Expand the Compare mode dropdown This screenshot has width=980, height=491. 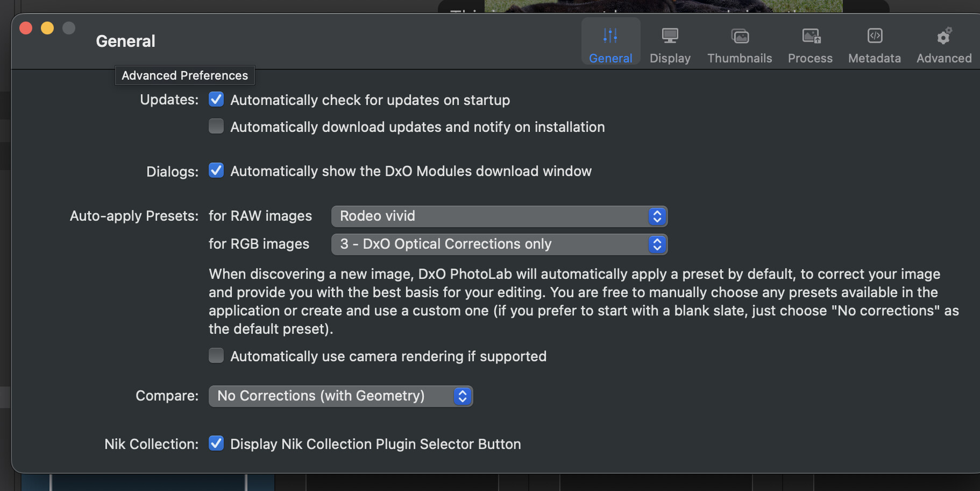tap(340, 396)
